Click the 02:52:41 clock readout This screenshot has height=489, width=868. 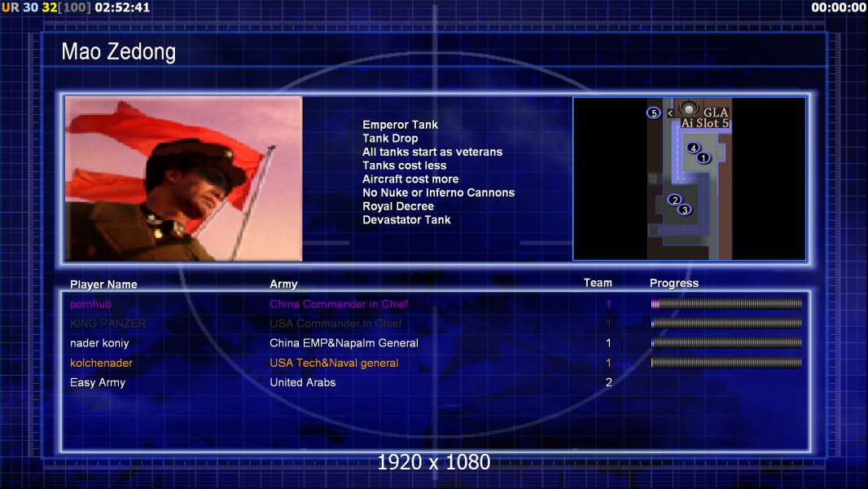click(x=122, y=8)
